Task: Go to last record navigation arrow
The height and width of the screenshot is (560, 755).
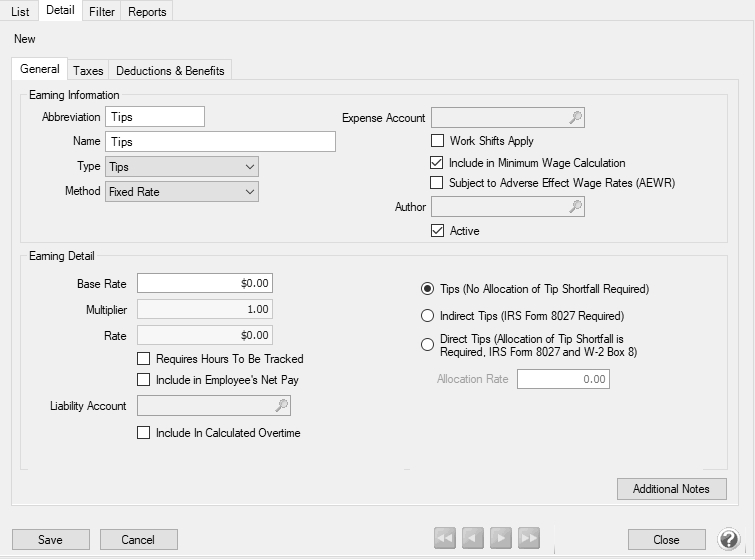Action: [529, 538]
